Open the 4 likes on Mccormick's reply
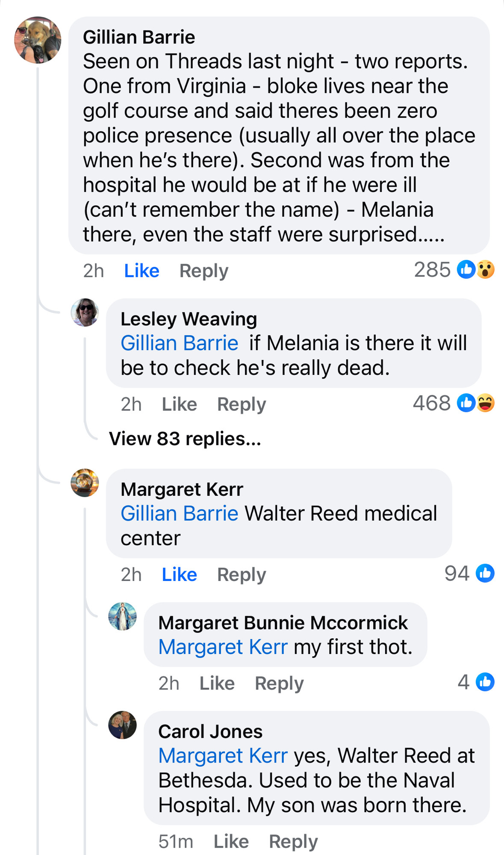The height and width of the screenshot is (855, 504). pos(476,682)
